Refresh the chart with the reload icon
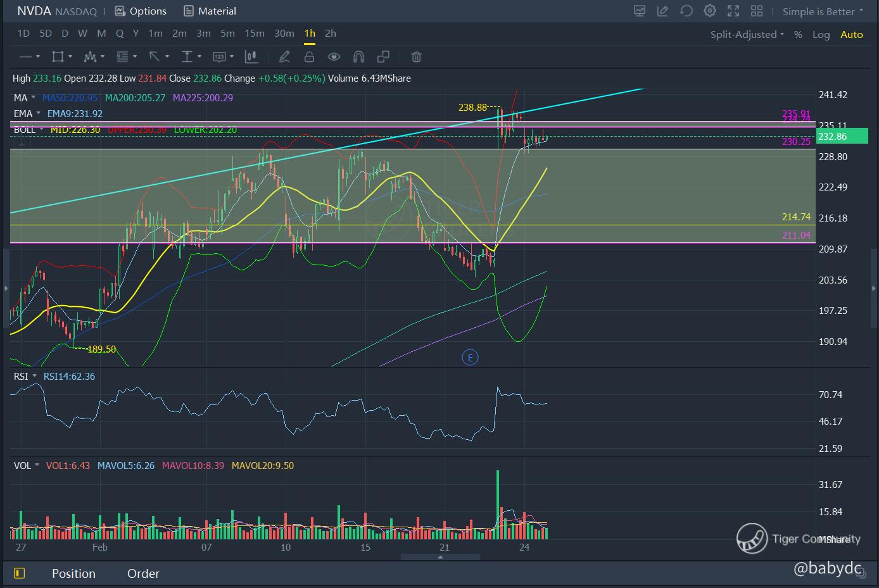879x588 pixels. pyautogui.click(x=686, y=11)
